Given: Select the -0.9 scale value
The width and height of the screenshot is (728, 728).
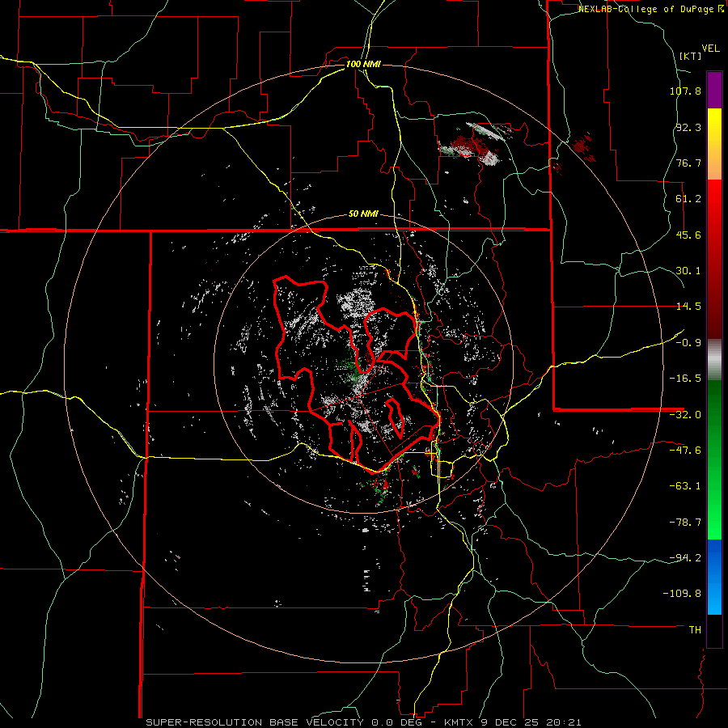Looking at the screenshot, I should pos(688,343).
